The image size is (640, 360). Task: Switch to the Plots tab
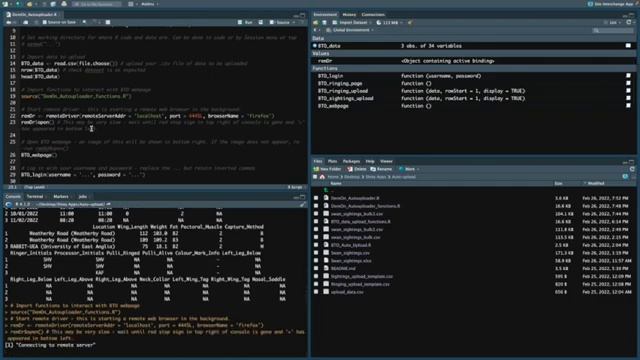332,161
